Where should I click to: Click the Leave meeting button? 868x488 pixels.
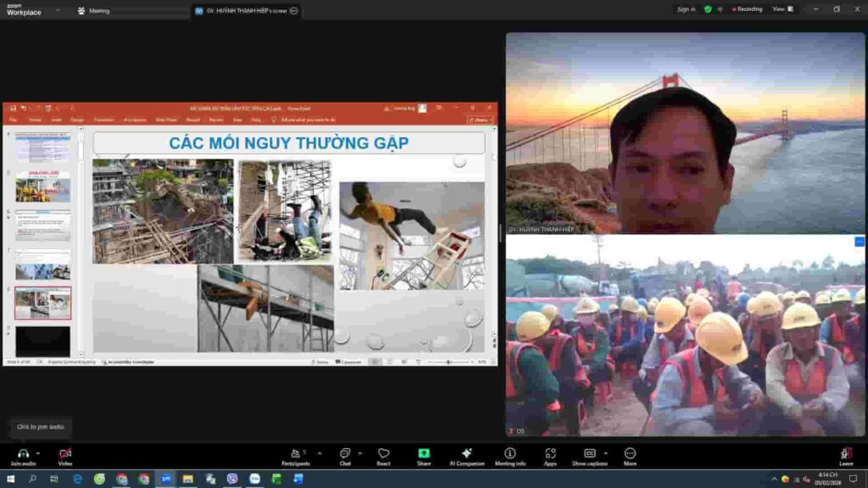coord(845,456)
